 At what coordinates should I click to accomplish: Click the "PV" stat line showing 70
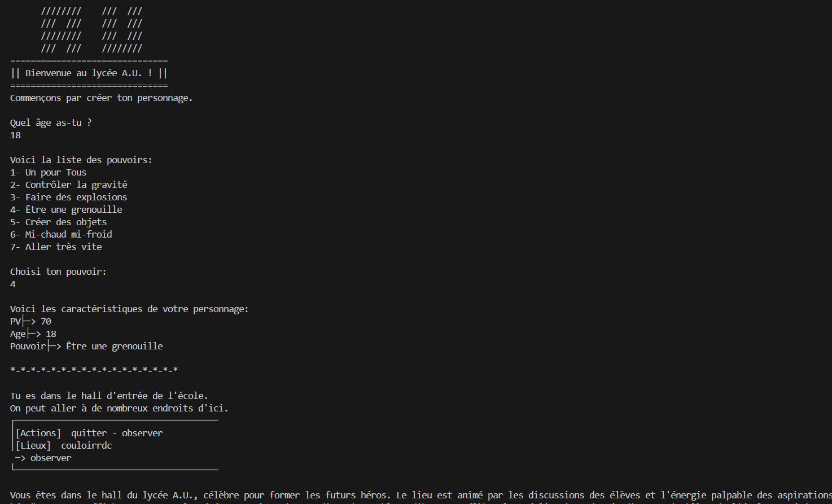31,321
